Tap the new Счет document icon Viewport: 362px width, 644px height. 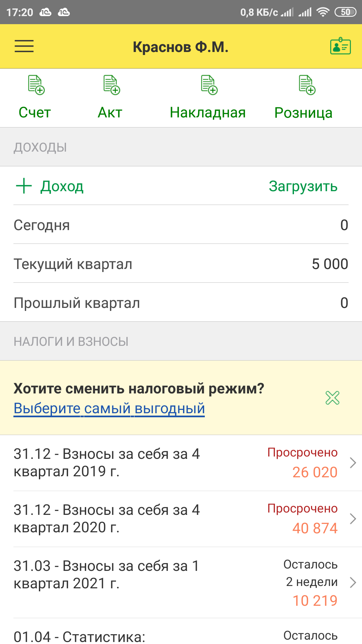coord(36,85)
